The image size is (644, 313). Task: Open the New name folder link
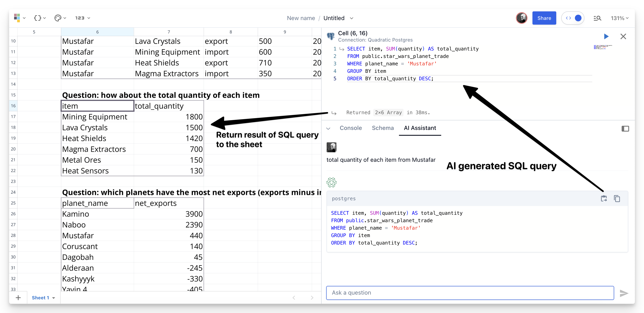tap(301, 18)
